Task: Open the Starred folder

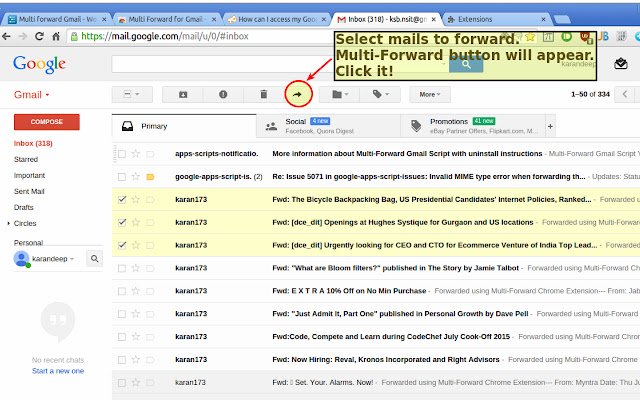Action: click(x=26, y=159)
